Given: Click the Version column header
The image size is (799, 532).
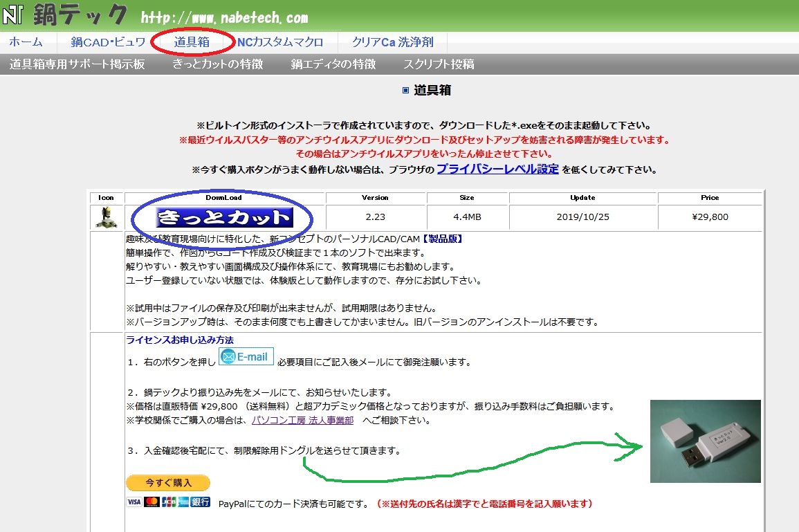Looking at the screenshot, I should click(x=375, y=198).
